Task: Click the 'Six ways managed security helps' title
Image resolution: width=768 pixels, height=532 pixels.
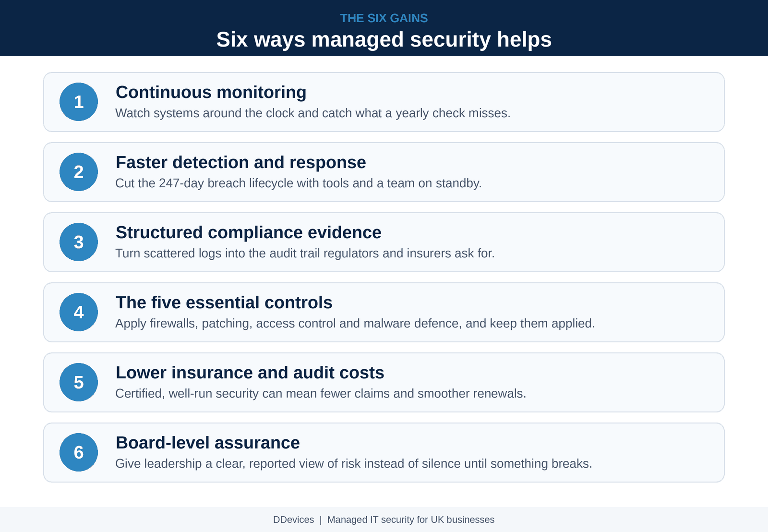Action: coord(384,39)
